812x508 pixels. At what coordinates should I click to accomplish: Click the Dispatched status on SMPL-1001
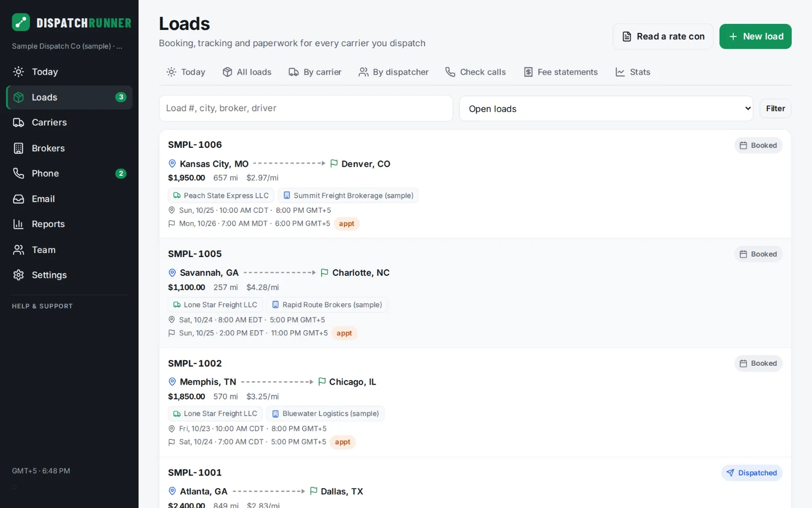(x=752, y=473)
